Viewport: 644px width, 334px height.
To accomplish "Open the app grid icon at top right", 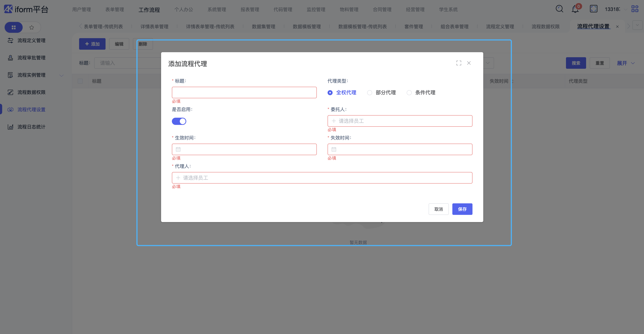I will [635, 9].
